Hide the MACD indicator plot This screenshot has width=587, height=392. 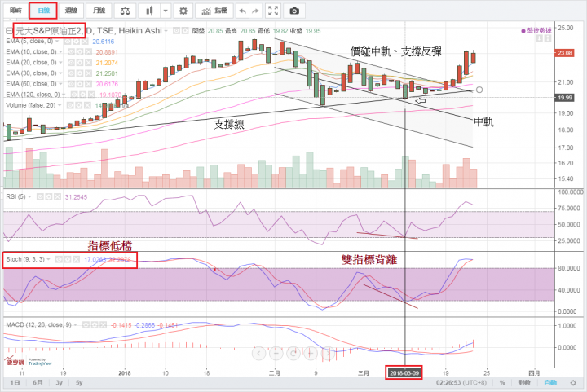point(86,324)
